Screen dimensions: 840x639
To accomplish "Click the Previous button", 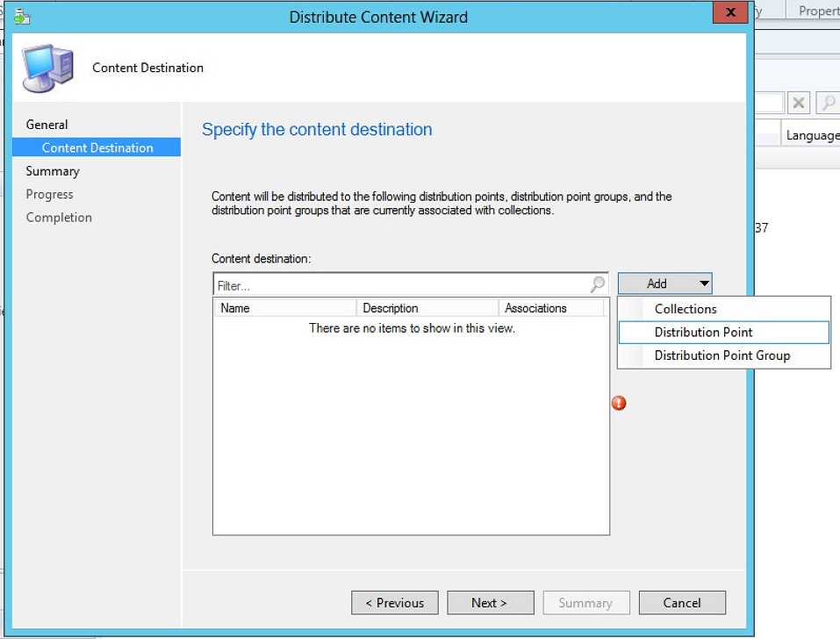I will pyautogui.click(x=394, y=602).
